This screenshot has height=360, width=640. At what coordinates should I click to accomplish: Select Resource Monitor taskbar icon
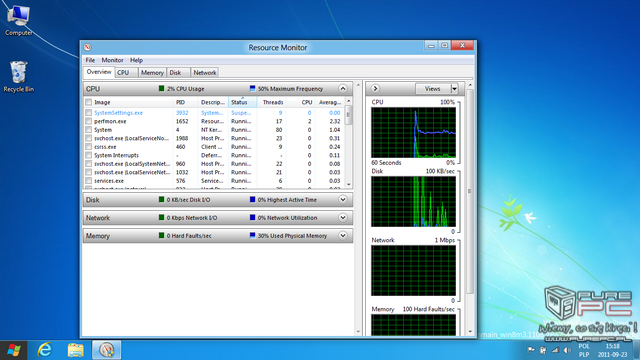click(x=107, y=350)
